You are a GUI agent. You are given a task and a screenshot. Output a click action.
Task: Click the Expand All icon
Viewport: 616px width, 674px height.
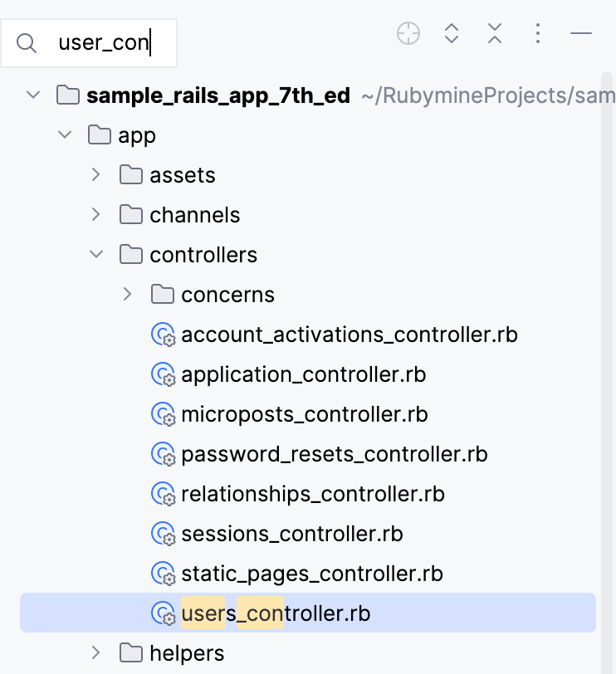pos(452,34)
